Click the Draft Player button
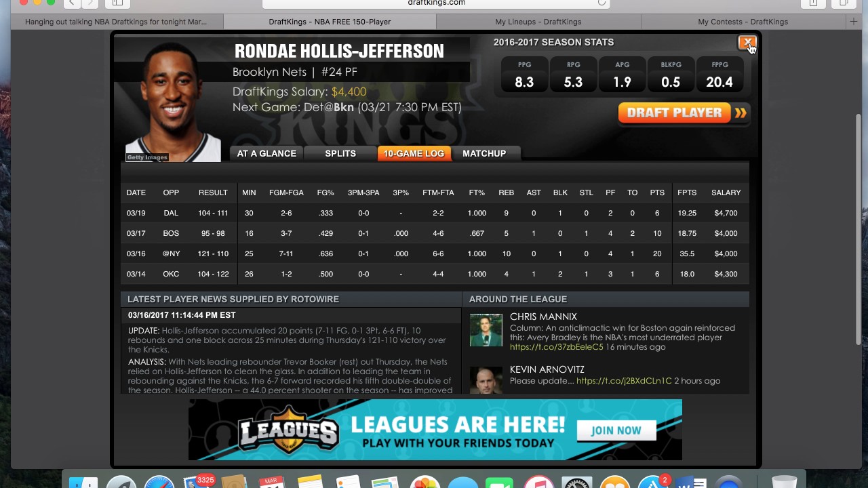The width and height of the screenshot is (868, 488). click(684, 113)
